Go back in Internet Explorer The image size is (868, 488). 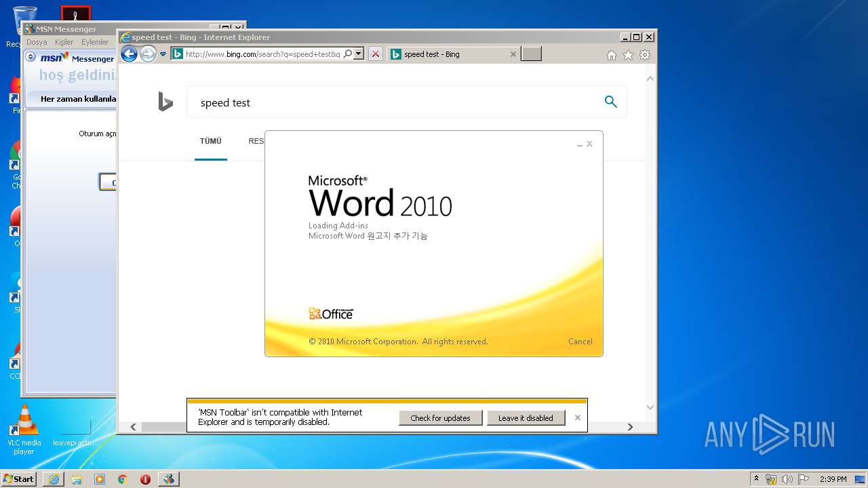[x=129, y=54]
